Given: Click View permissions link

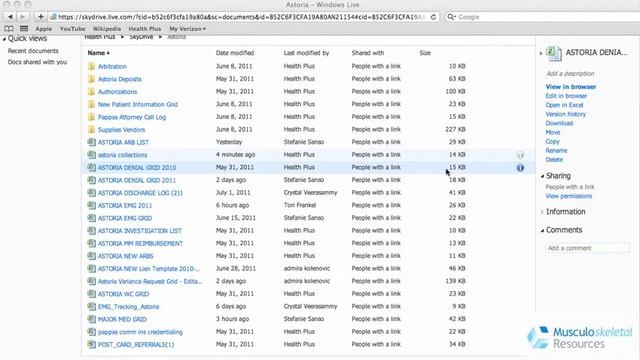Looking at the screenshot, I should click(x=569, y=196).
